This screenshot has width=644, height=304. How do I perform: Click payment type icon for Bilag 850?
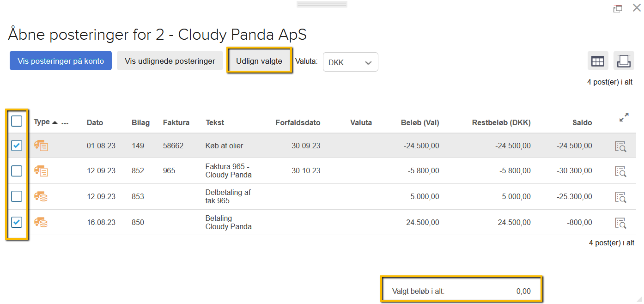(x=41, y=223)
